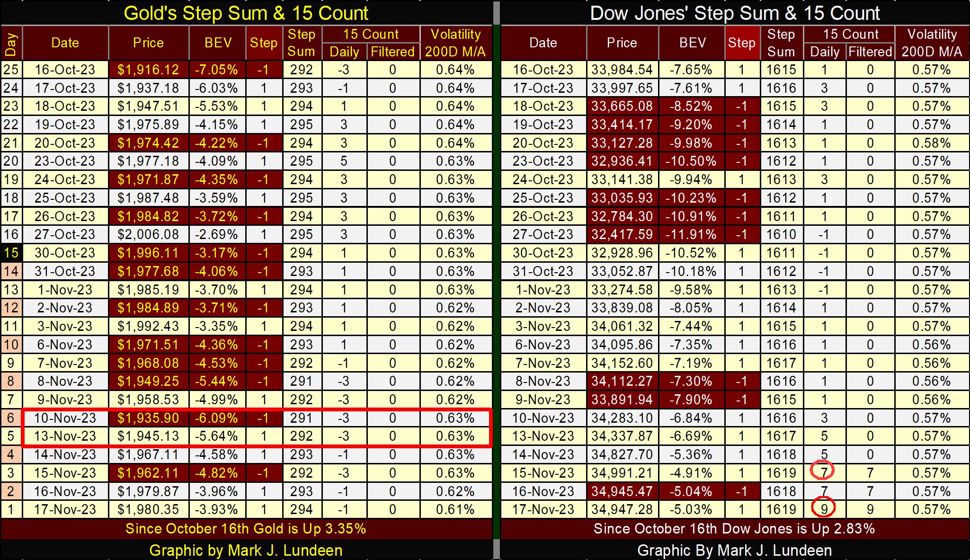Click the Dow Jones Step header

(x=741, y=43)
